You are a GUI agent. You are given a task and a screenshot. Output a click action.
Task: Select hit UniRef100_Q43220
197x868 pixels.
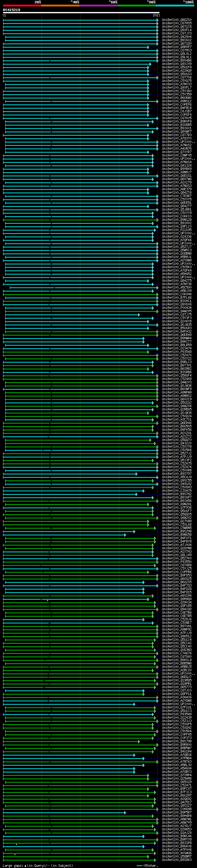(177, 443)
